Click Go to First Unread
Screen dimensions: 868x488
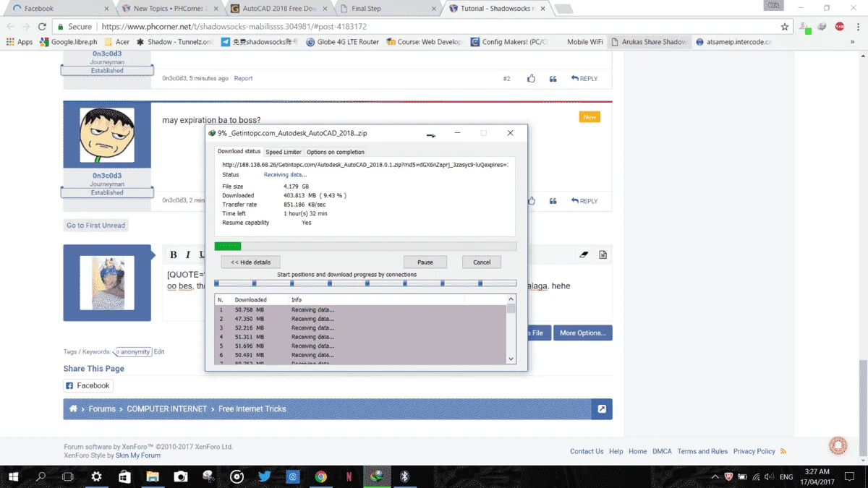pos(96,226)
